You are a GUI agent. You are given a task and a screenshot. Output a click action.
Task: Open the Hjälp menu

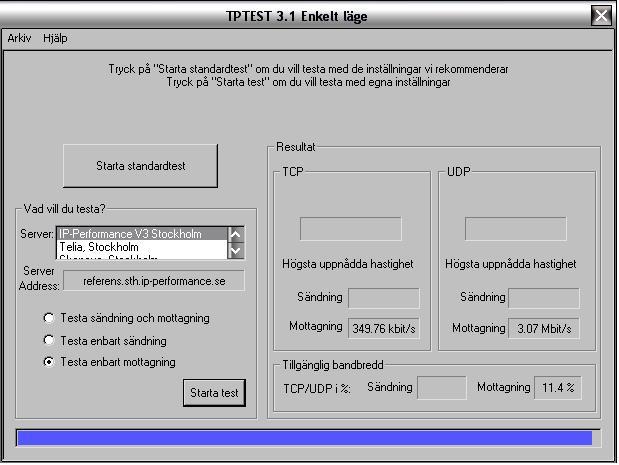[x=55, y=38]
